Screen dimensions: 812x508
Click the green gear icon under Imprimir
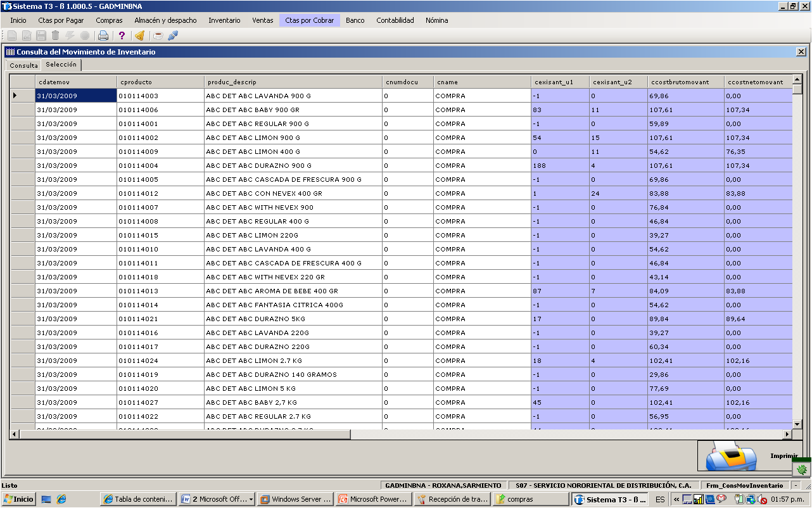802,469
